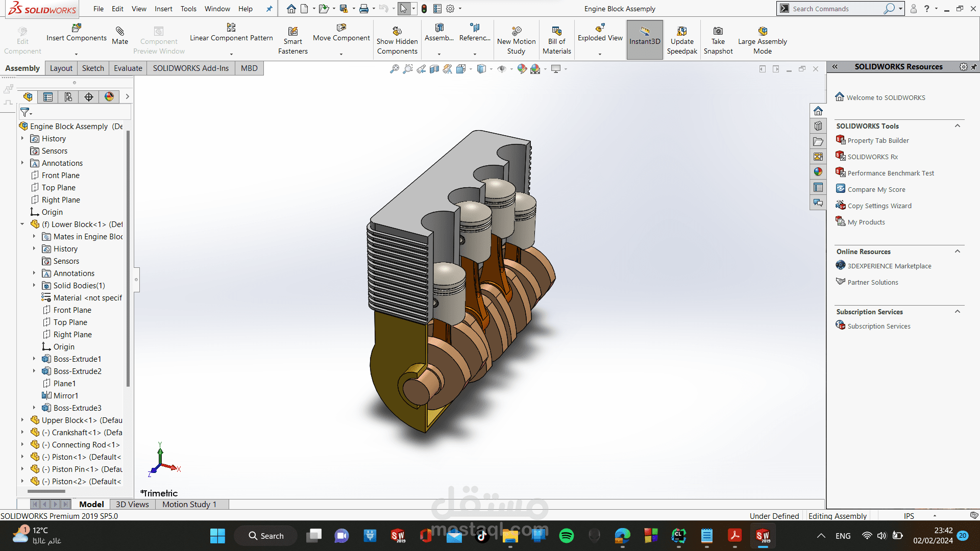Take a Snapshot of the assembly

718,40
